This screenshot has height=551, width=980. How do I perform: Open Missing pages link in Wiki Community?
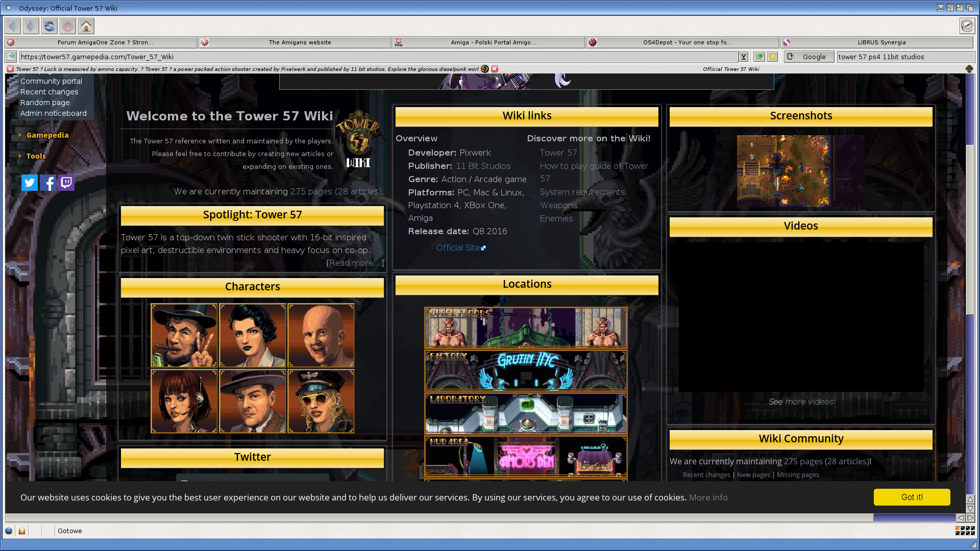798,475
